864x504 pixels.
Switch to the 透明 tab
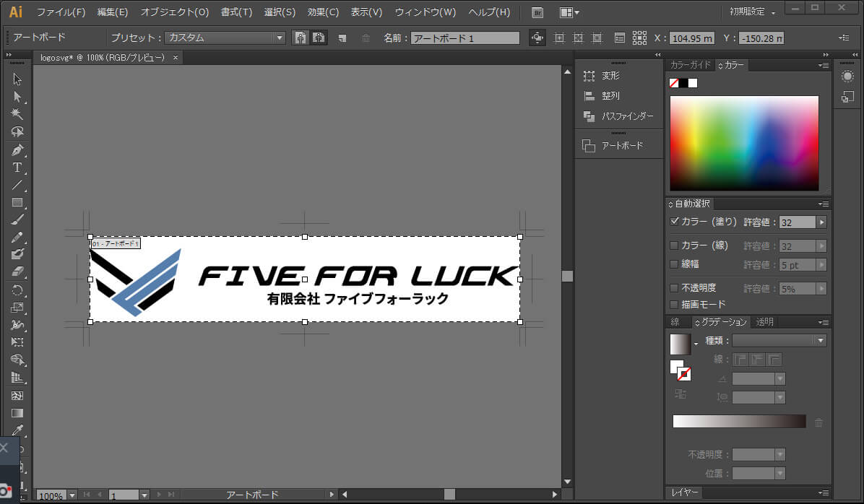[x=765, y=321]
